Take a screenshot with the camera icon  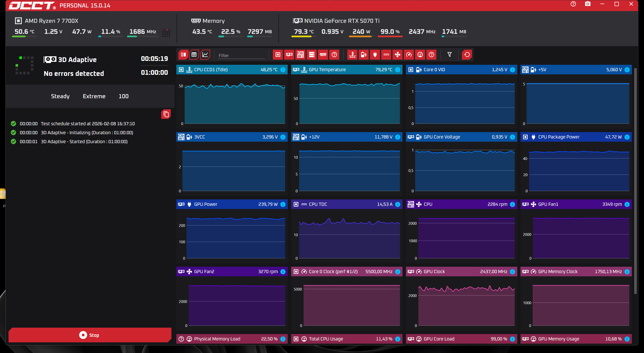point(588,4)
